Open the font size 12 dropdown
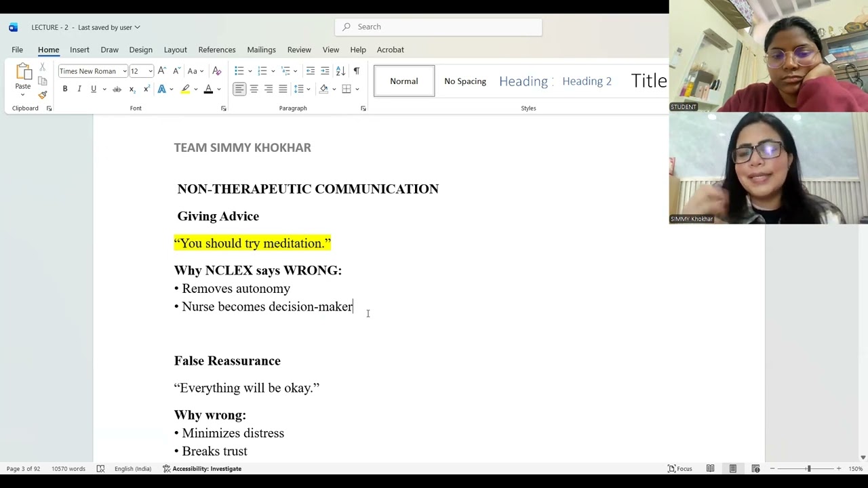This screenshot has width=868, height=488. (x=150, y=71)
